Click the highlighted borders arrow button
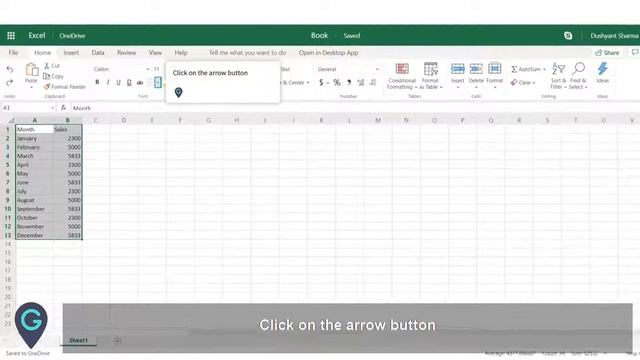 point(158,82)
